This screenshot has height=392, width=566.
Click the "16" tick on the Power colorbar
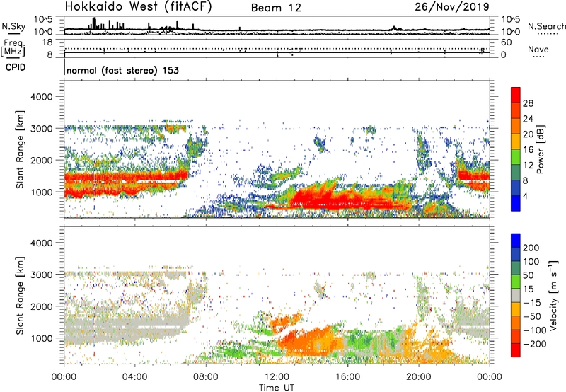coord(528,149)
